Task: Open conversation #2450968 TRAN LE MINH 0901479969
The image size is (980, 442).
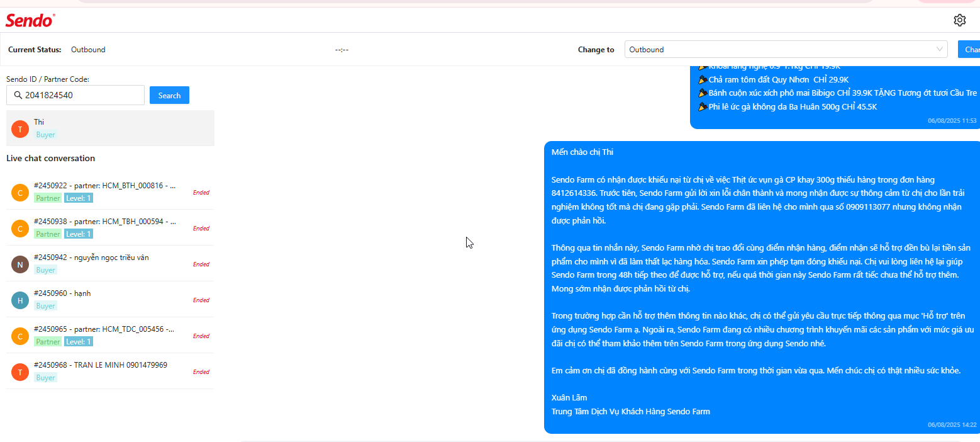Action: (x=110, y=371)
